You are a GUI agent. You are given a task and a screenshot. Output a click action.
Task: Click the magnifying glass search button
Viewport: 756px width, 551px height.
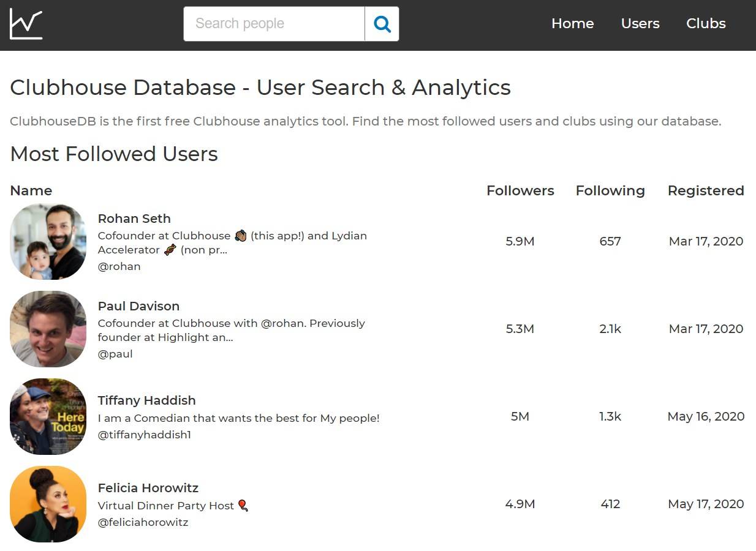point(382,24)
